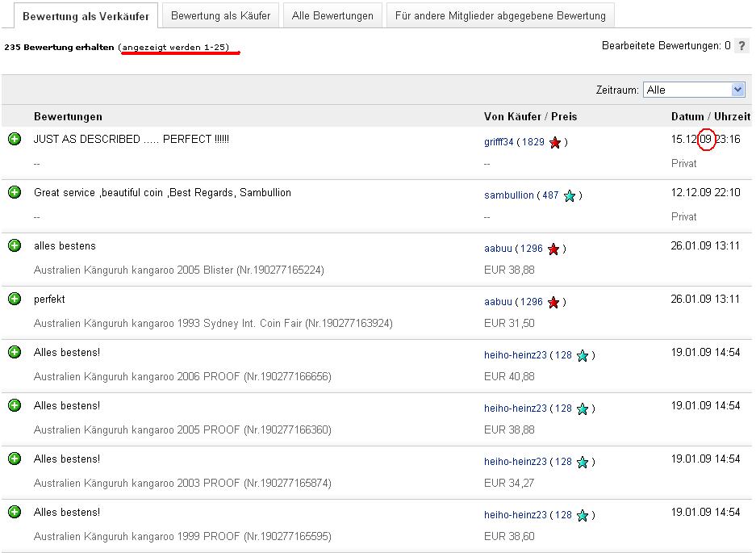Viewport: 756px width, 553px height.
Task: Click aabuu link in the 1993 Sydney Coin Fair row
Action: (x=498, y=302)
